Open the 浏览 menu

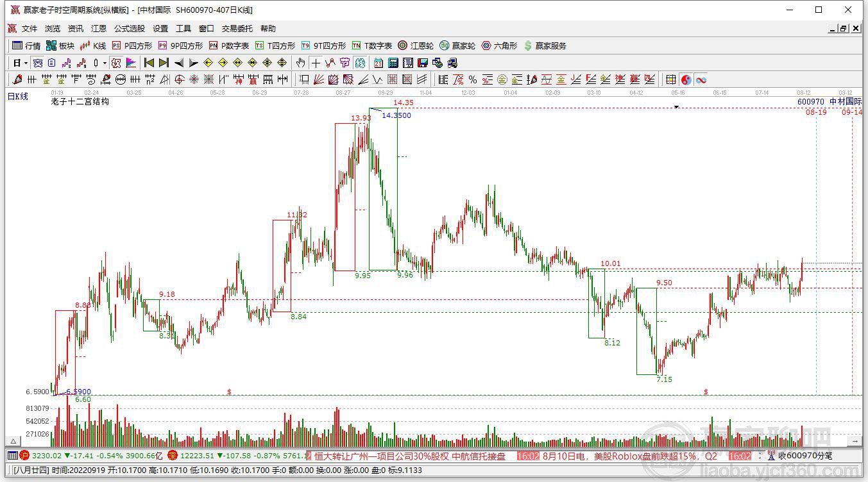[53, 29]
